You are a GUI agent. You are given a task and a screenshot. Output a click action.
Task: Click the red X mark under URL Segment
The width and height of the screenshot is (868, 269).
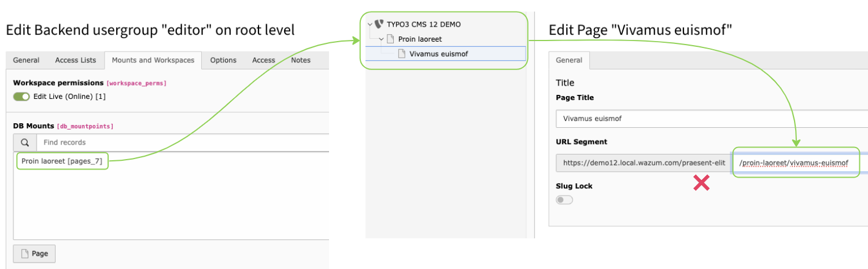[701, 184]
